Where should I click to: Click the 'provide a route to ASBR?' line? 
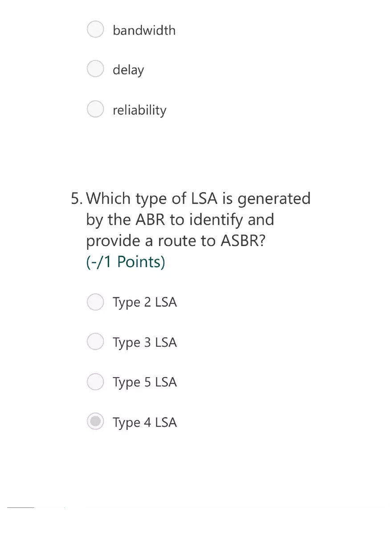click(176, 241)
